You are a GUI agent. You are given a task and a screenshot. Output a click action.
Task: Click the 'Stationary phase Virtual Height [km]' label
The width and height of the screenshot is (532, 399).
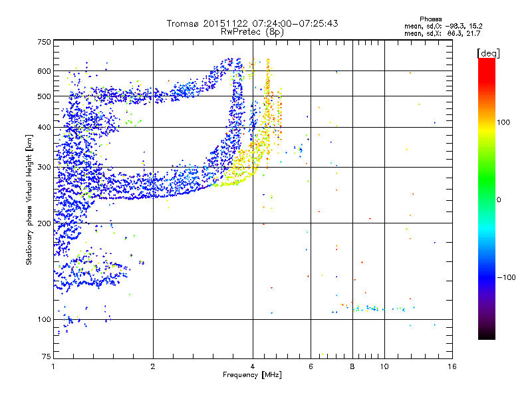click(x=29, y=199)
